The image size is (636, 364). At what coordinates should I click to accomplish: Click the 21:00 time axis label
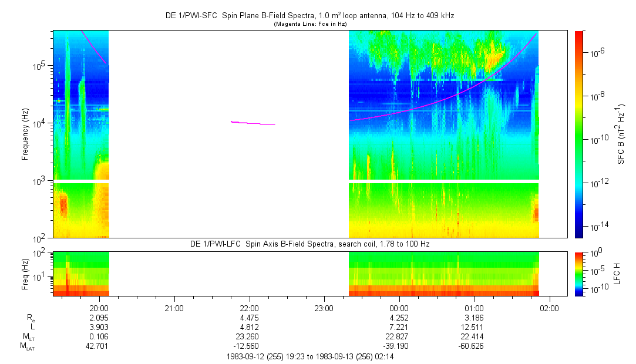[174, 308]
